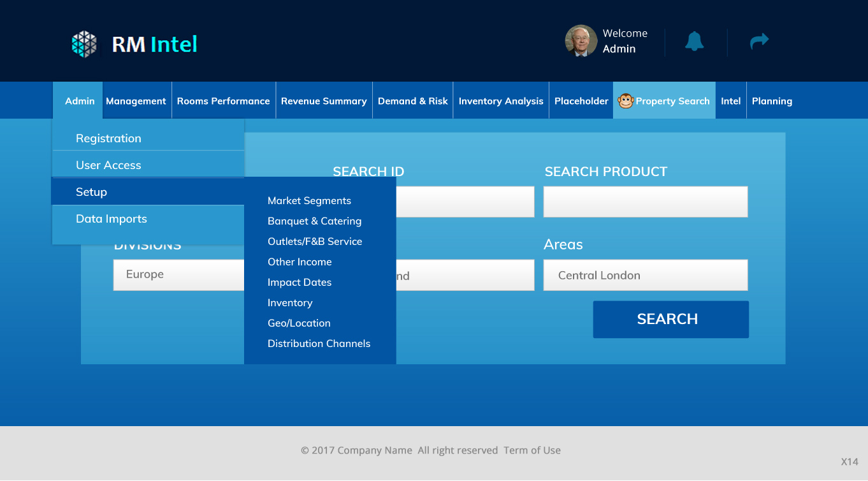Select Data Imports from the menu

click(111, 218)
